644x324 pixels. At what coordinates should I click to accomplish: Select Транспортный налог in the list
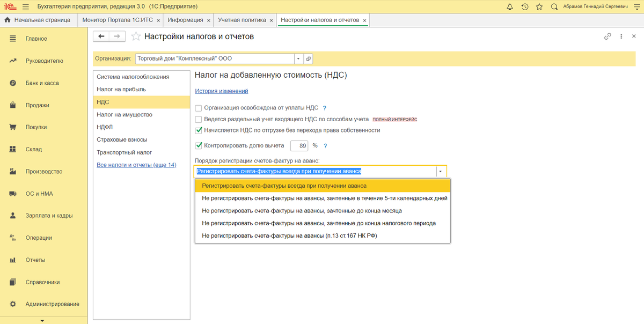click(142, 152)
